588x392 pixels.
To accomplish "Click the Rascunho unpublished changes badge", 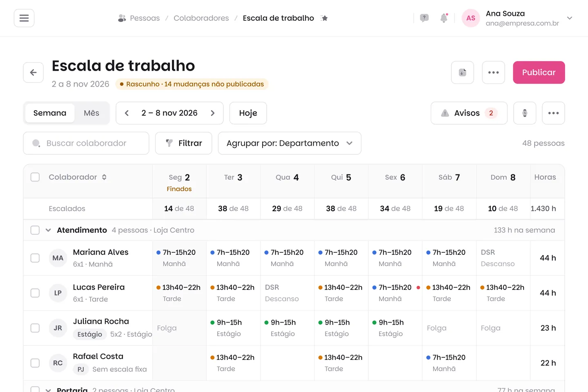I will [x=192, y=84].
